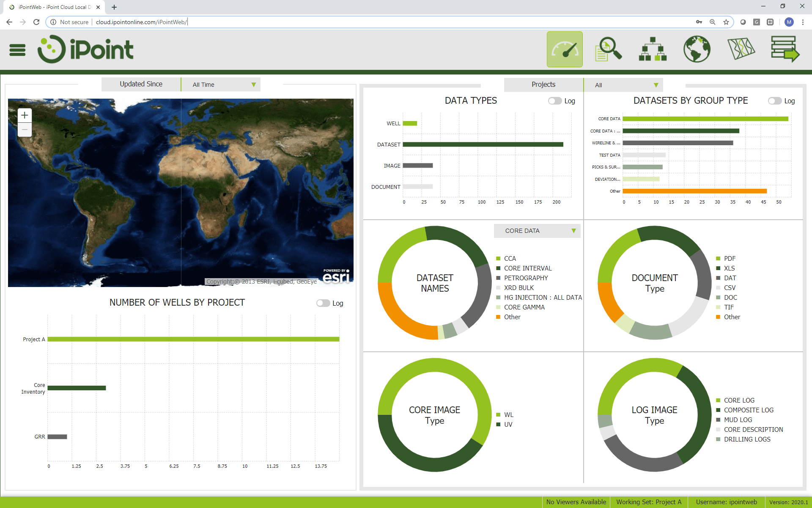This screenshot has width=812, height=508.
Task: Click the WIRELINE bar in group types
Action: pos(678,143)
